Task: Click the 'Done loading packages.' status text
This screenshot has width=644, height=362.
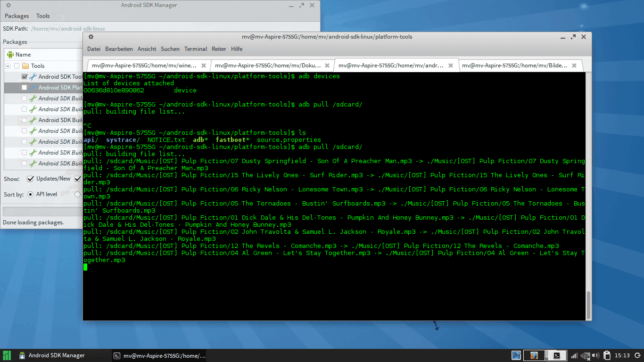Action: tap(33, 222)
